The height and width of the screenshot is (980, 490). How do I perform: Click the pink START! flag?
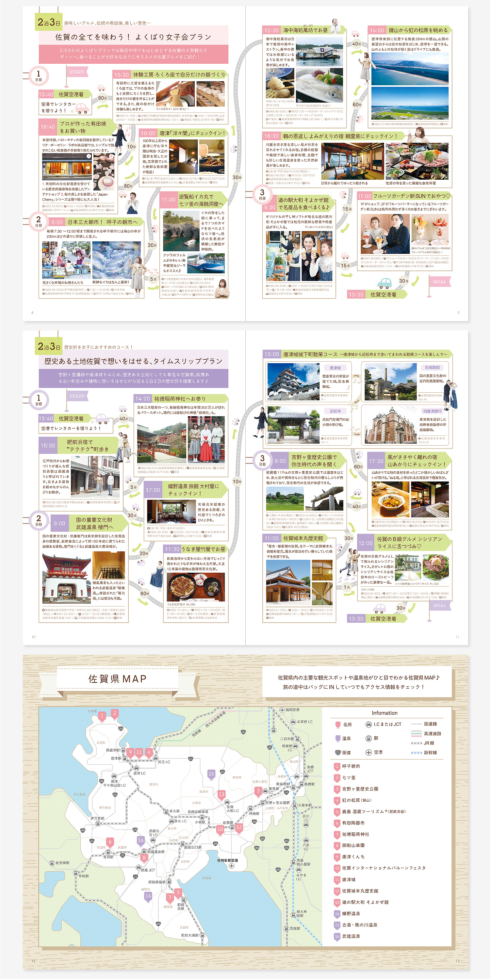[x=76, y=72]
